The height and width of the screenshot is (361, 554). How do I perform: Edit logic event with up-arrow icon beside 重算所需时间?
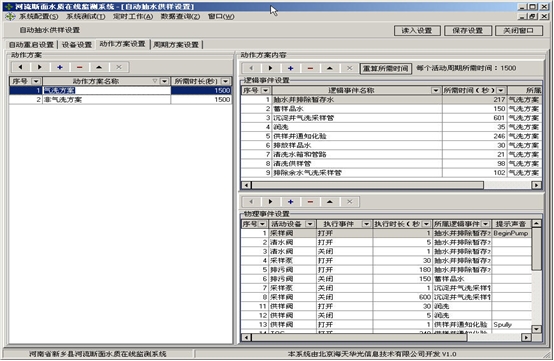330,68
